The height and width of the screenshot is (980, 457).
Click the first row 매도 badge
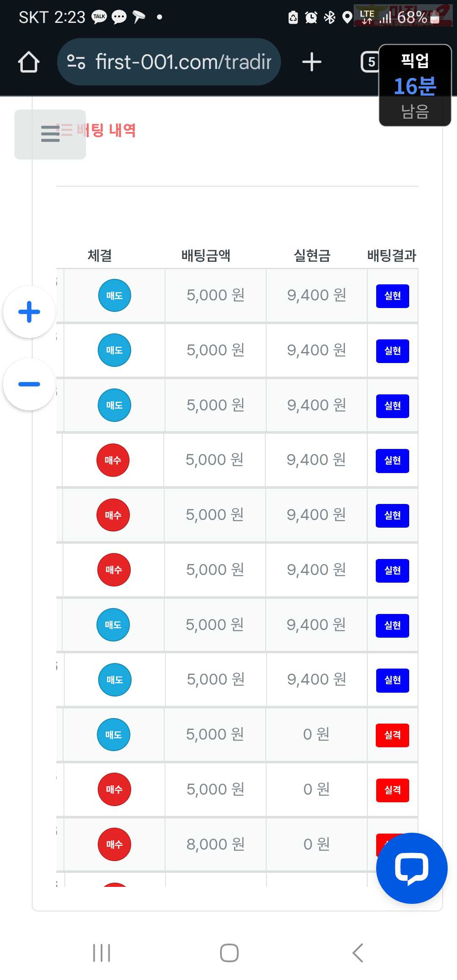114,295
